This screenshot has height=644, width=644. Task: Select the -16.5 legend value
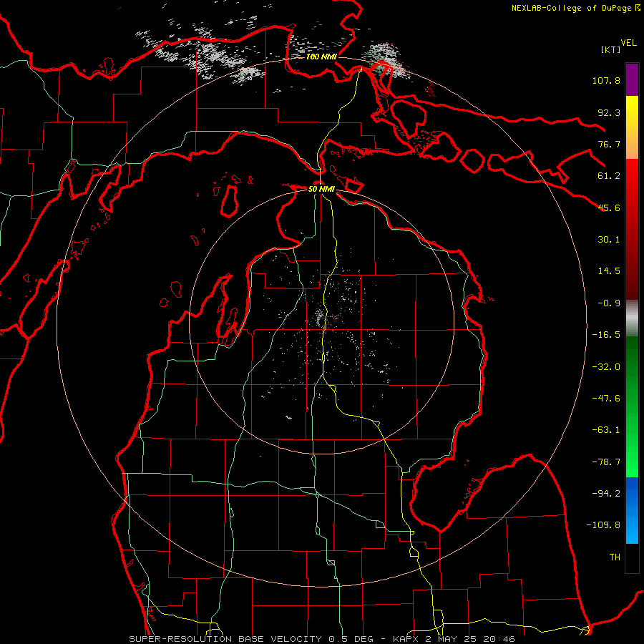tap(606, 335)
